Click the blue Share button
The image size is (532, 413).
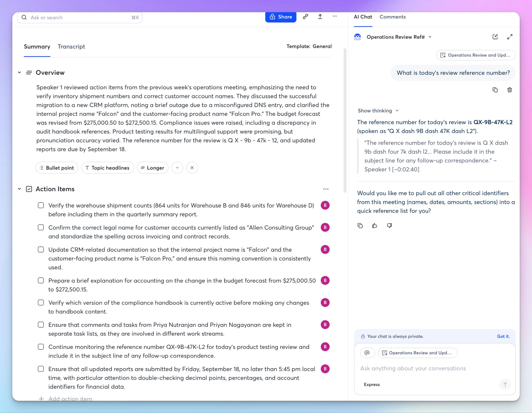281,17
